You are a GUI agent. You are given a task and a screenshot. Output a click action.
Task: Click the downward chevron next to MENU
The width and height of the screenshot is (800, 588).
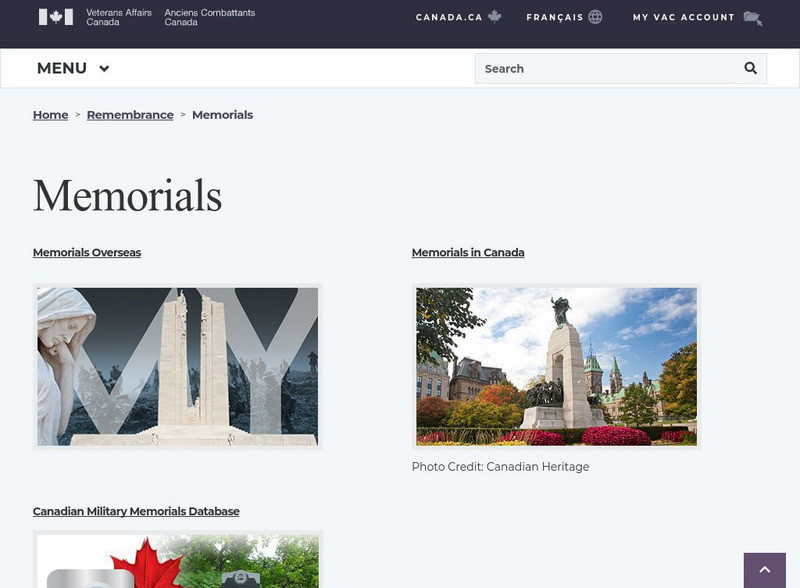point(102,68)
